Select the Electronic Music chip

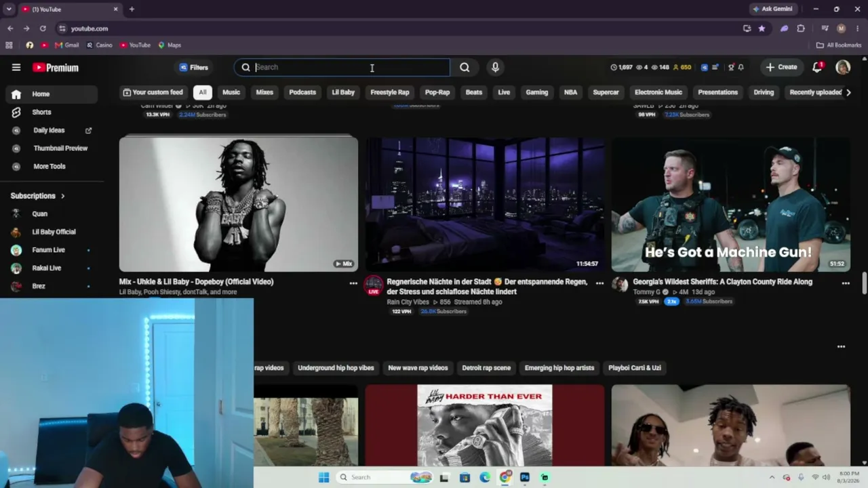click(x=658, y=92)
